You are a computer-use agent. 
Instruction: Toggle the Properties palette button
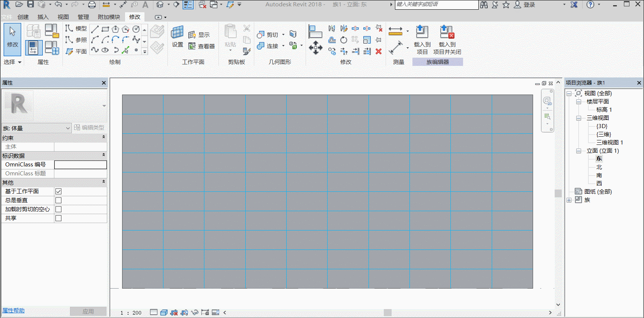[34, 48]
